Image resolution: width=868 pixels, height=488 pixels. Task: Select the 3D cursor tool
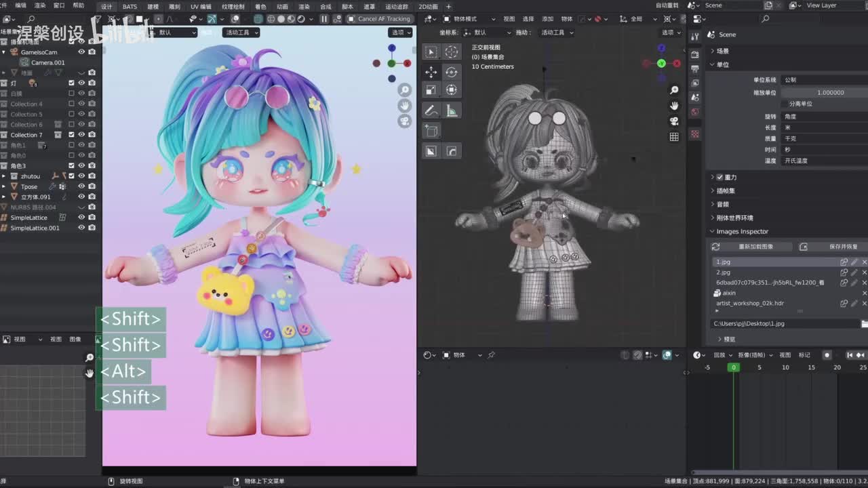coord(451,52)
